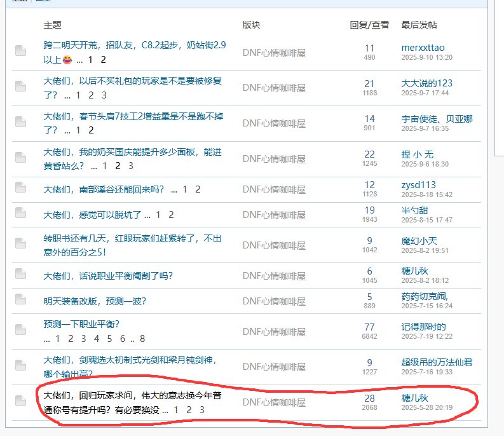Go to page 8 of '预测一下职业平衡?' thread

[142, 339]
